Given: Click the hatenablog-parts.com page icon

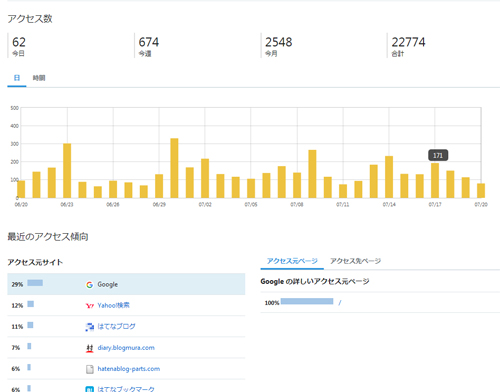Looking at the screenshot, I should coord(89,369).
